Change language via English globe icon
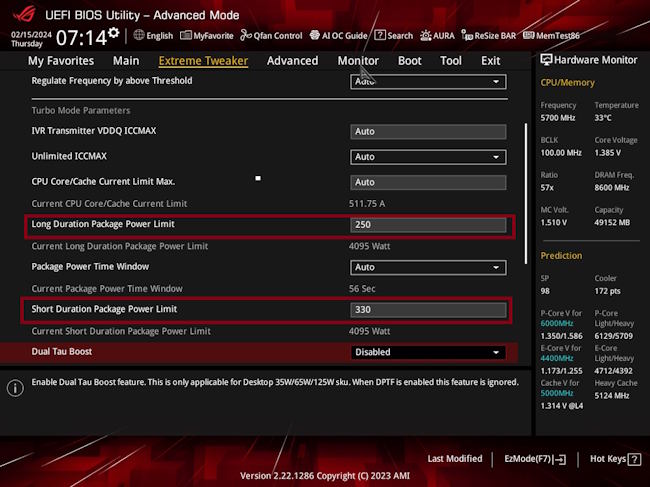The width and height of the screenshot is (650, 487). [153, 36]
